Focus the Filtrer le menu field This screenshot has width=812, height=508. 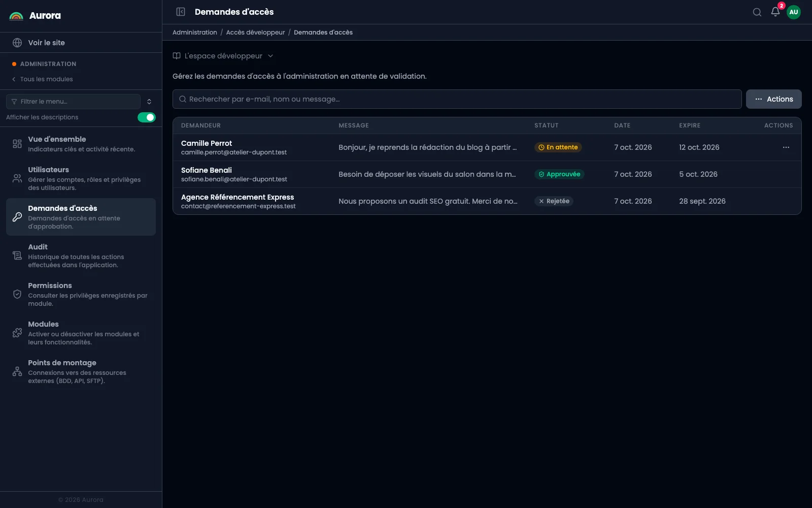(73, 102)
